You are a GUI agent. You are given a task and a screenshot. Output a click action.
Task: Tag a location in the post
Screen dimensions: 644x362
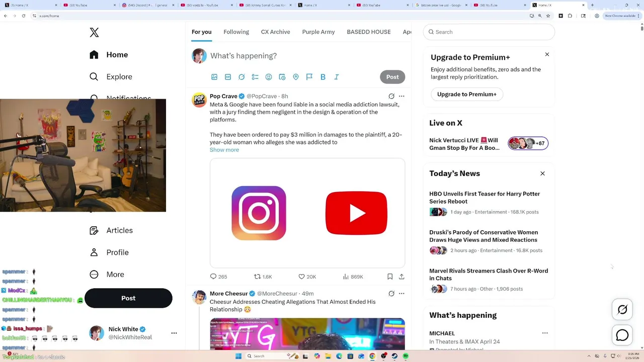(296, 77)
